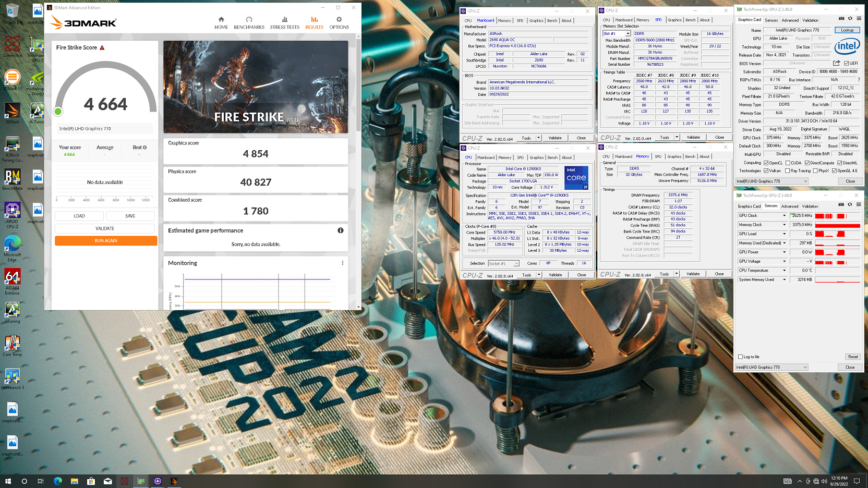Open the GPU Clock sensor dropdown
The height and width of the screenshot is (488, 868).
tap(783, 215)
